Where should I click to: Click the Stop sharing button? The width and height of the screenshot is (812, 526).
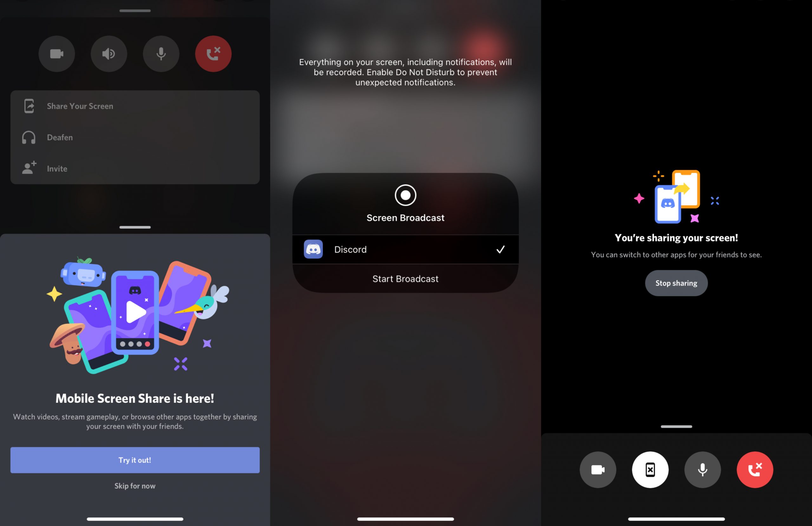coord(677,282)
